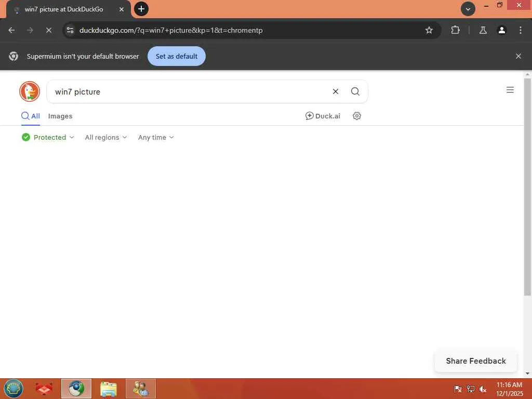
Task: Switch to the Images tab
Action: point(60,116)
